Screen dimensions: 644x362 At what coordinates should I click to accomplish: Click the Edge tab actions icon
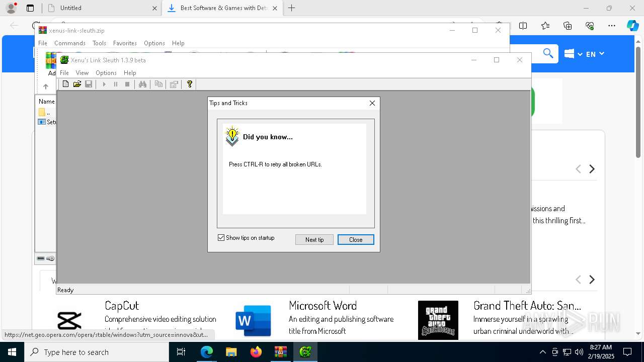[30, 8]
